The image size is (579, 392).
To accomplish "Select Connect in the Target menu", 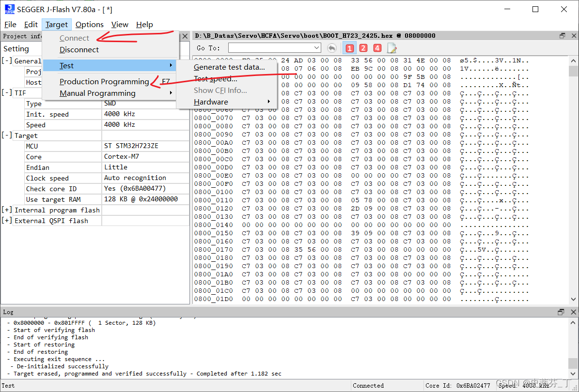I will (74, 37).
